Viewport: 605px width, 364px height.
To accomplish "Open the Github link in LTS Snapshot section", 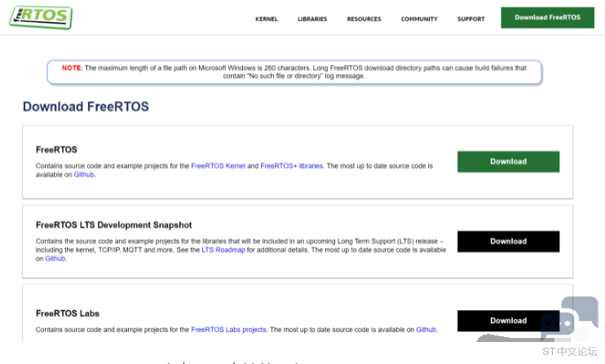I will coord(55,259).
